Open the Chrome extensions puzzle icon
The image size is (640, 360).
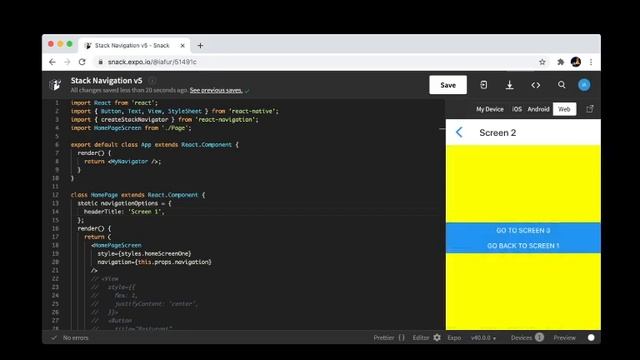(560, 62)
